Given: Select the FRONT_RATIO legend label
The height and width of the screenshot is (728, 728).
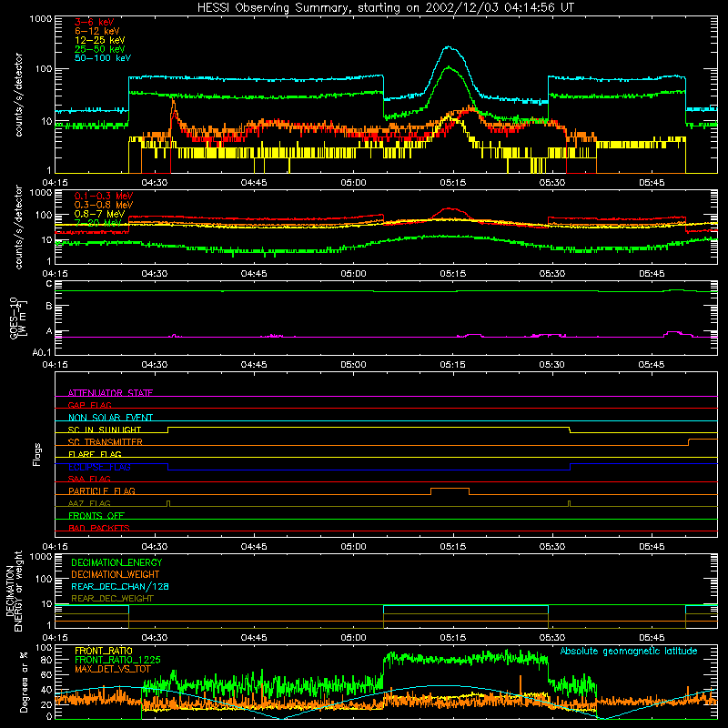Looking at the screenshot, I should pyautogui.click(x=104, y=651).
